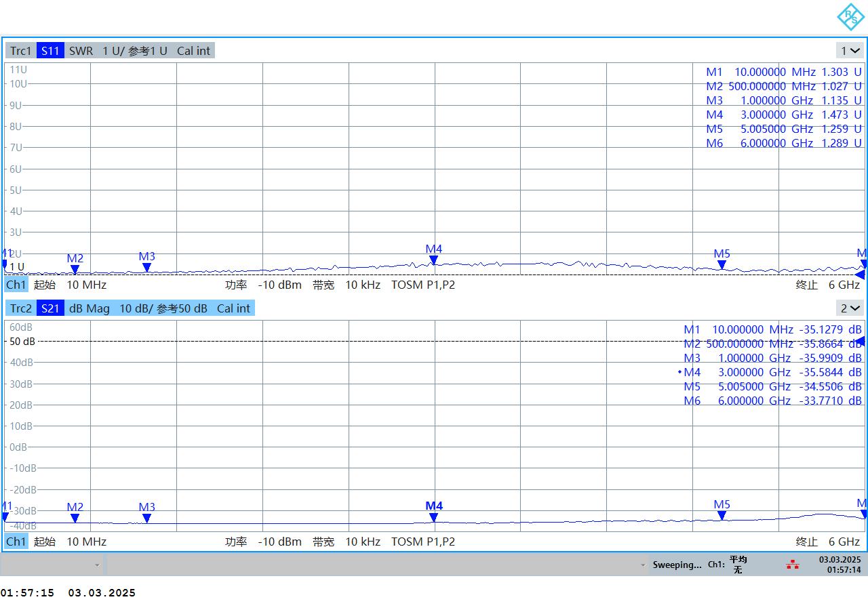
Task: Click the scale label 1 U/ 参考1 U
Action: 135,51
